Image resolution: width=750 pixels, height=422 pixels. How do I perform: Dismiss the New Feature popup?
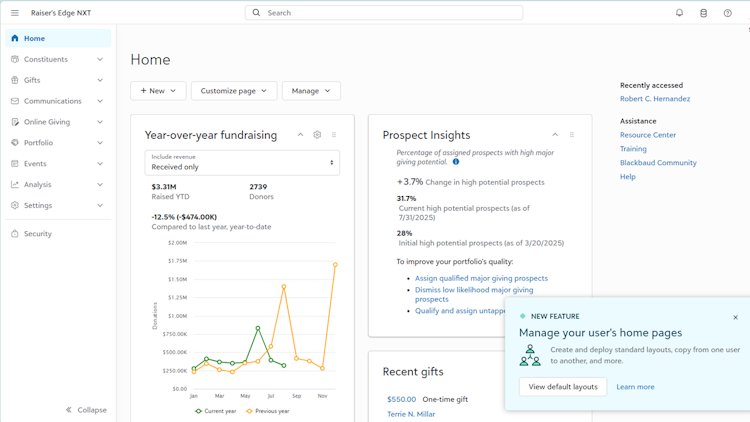pyautogui.click(x=735, y=317)
